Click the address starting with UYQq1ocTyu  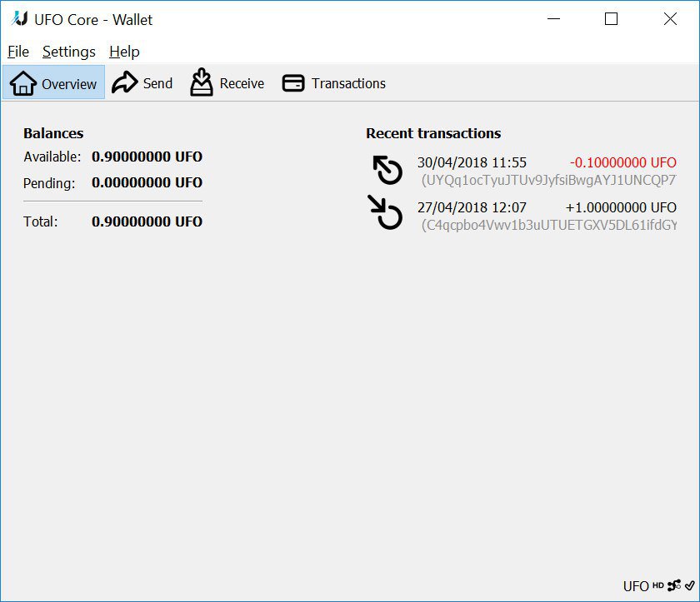549,180
